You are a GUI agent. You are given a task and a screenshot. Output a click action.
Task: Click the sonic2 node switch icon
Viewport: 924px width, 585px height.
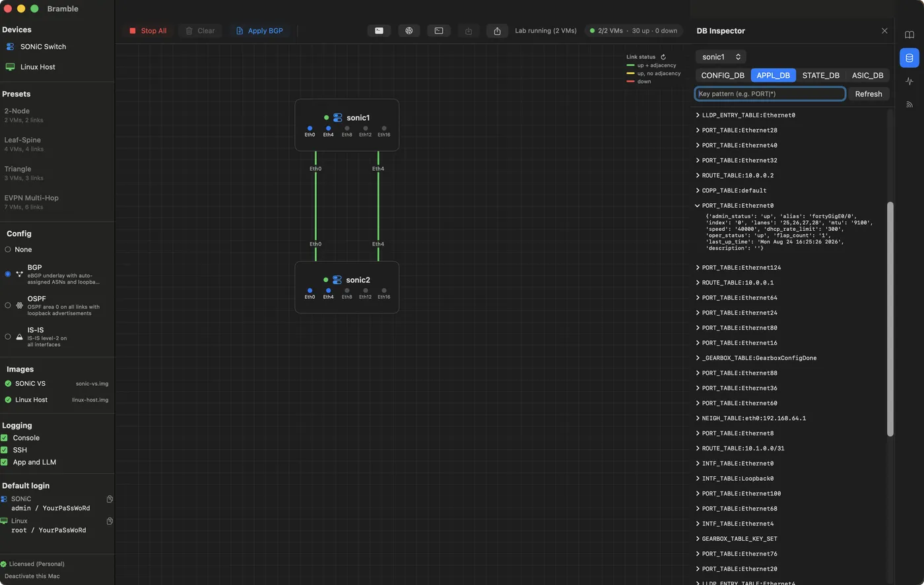[x=337, y=280]
